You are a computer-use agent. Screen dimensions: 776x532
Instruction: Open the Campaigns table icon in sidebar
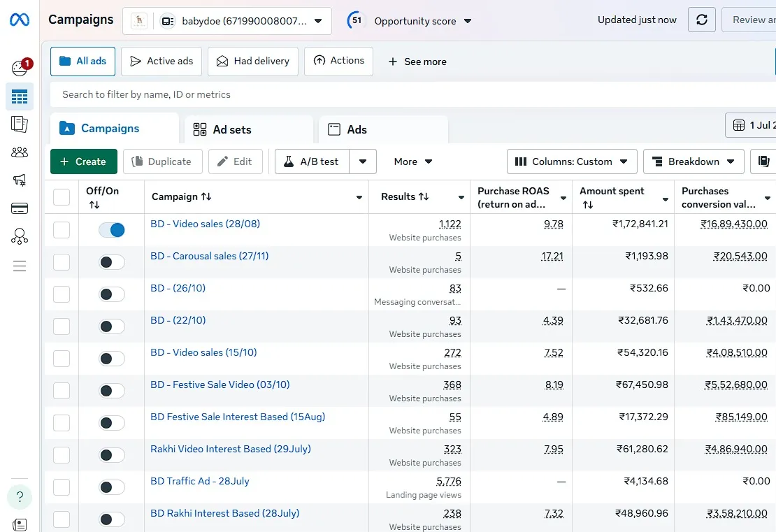point(20,96)
